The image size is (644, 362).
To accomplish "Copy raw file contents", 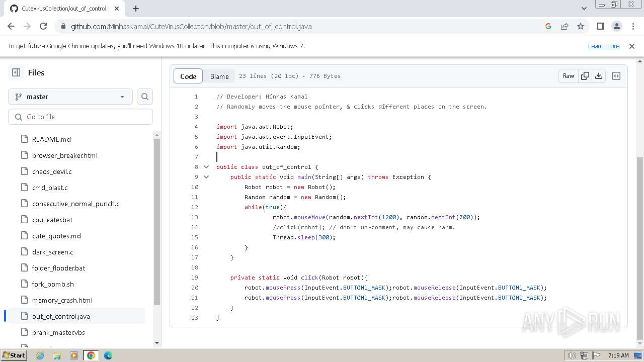I will pos(585,76).
